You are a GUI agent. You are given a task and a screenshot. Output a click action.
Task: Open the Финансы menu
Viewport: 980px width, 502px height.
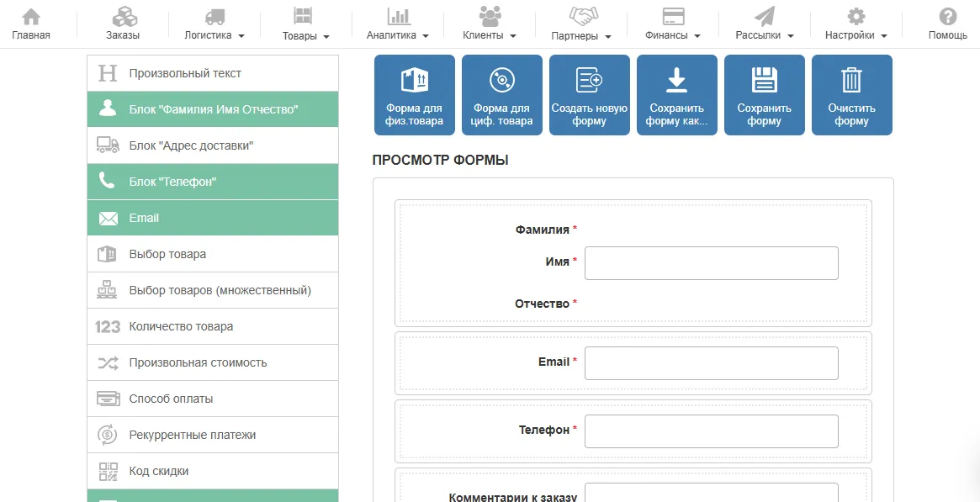click(673, 24)
